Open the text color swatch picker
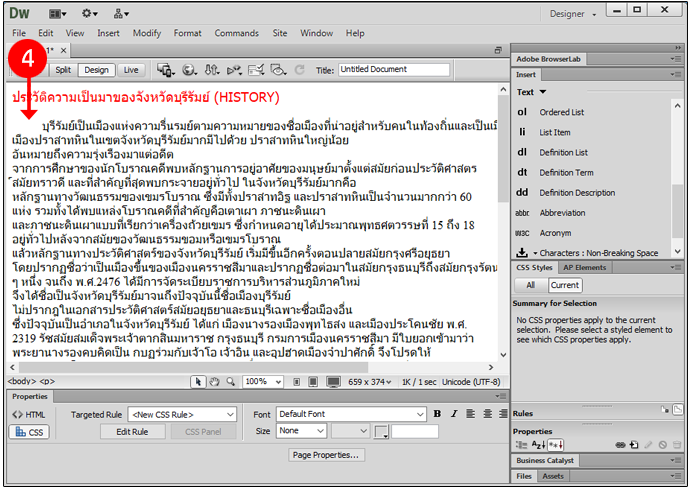Image resolution: width=691 pixels, height=497 pixels. 381,432
